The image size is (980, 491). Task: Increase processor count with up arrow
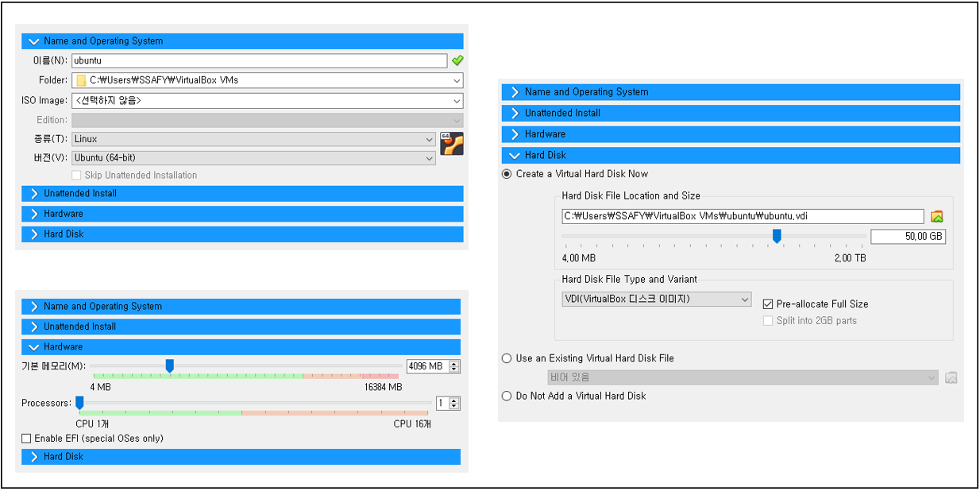(x=454, y=400)
